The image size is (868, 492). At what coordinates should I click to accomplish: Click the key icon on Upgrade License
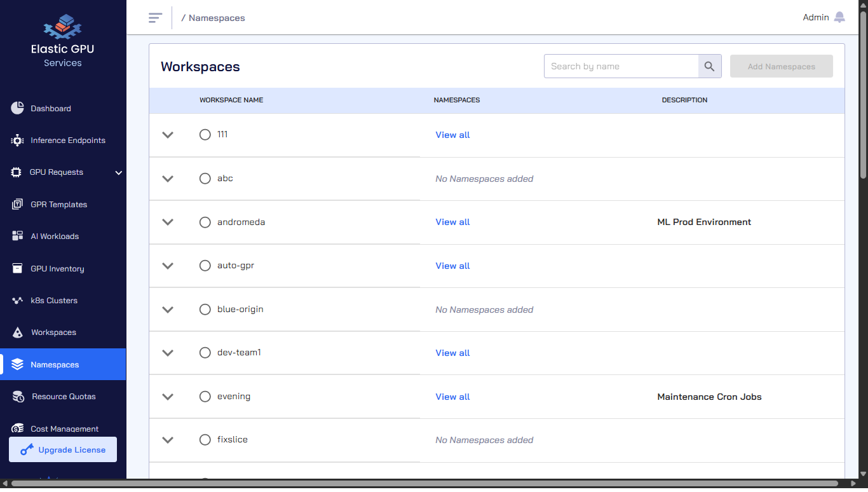(x=27, y=450)
